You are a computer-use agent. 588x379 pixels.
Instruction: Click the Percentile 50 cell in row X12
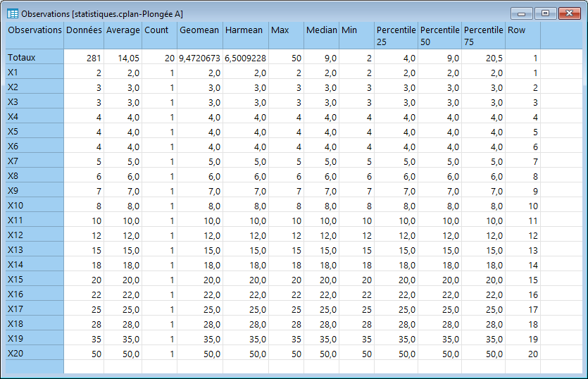tap(440, 235)
